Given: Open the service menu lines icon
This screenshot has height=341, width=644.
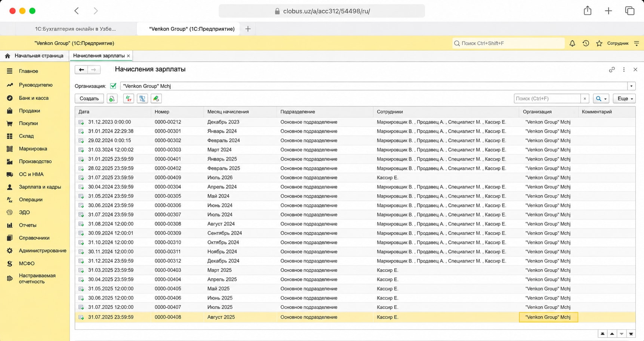Looking at the screenshot, I should coord(637,43).
